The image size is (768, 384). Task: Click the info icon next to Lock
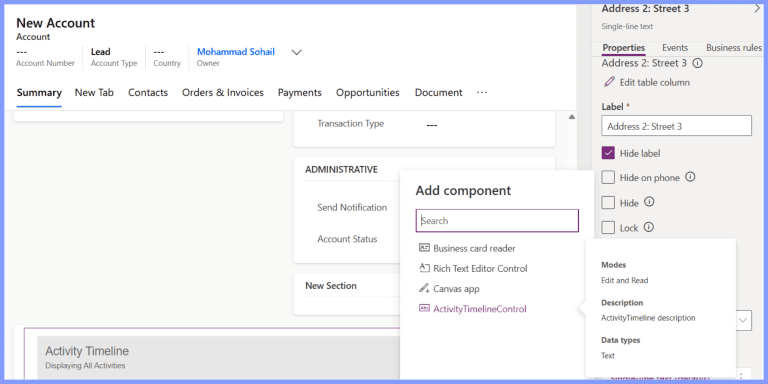pyautogui.click(x=648, y=227)
